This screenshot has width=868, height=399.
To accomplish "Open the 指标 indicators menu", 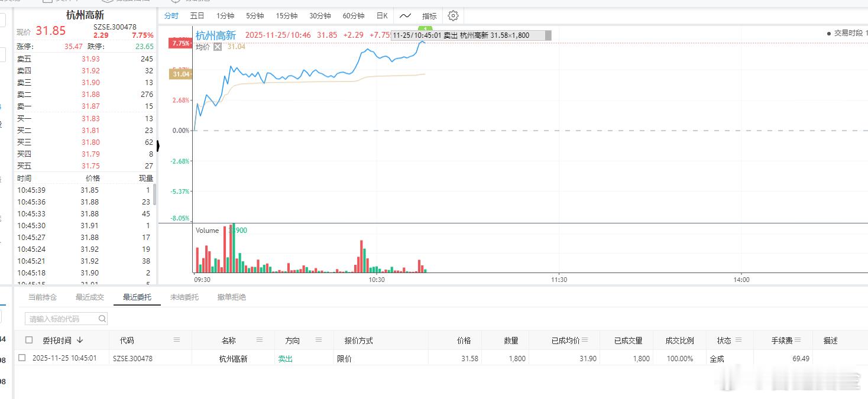I will pos(429,16).
